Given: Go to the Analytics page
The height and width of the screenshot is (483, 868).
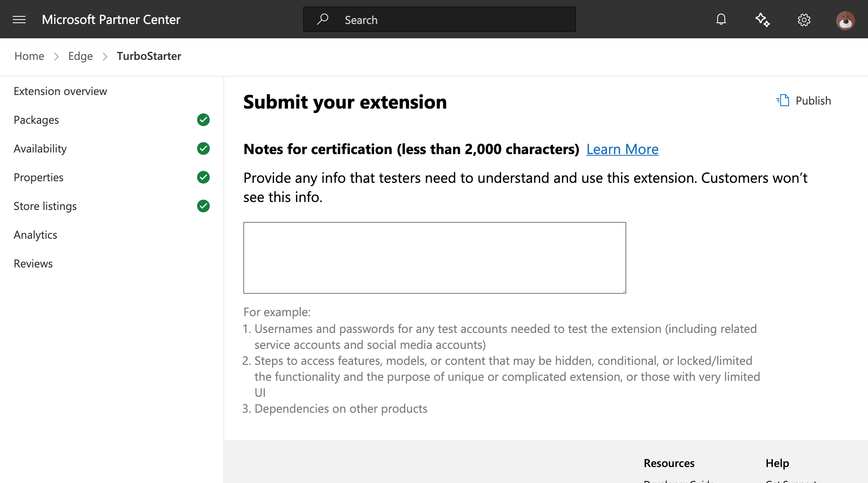Looking at the screenshot, I should click(36, 235).
